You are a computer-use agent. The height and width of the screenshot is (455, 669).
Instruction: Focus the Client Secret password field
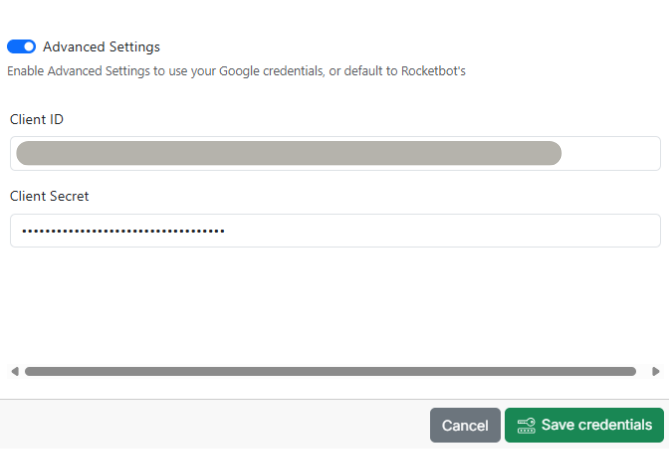[335, 230]
